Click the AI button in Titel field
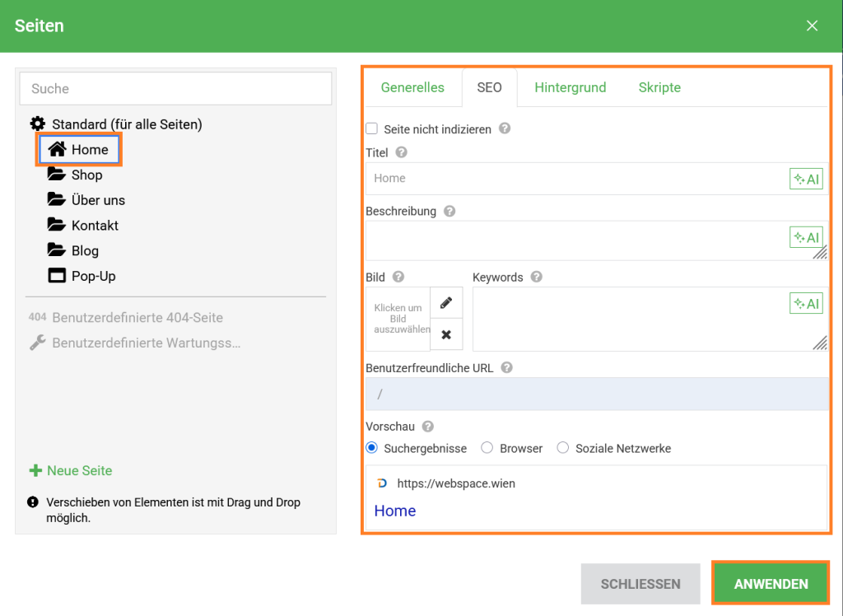This screenshot has width=843, height=616. point(806,179)
